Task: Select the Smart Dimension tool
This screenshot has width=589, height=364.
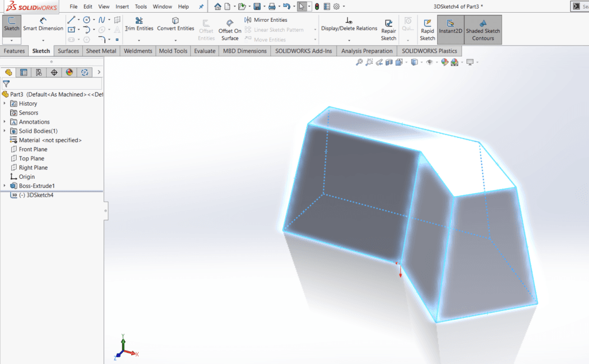Action: 43,24
